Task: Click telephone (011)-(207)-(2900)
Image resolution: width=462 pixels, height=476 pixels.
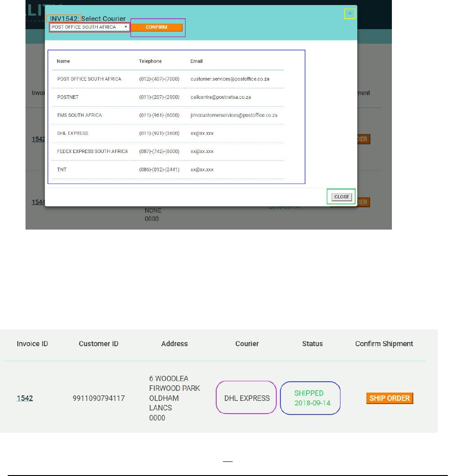Action: [x=159, y=97]
